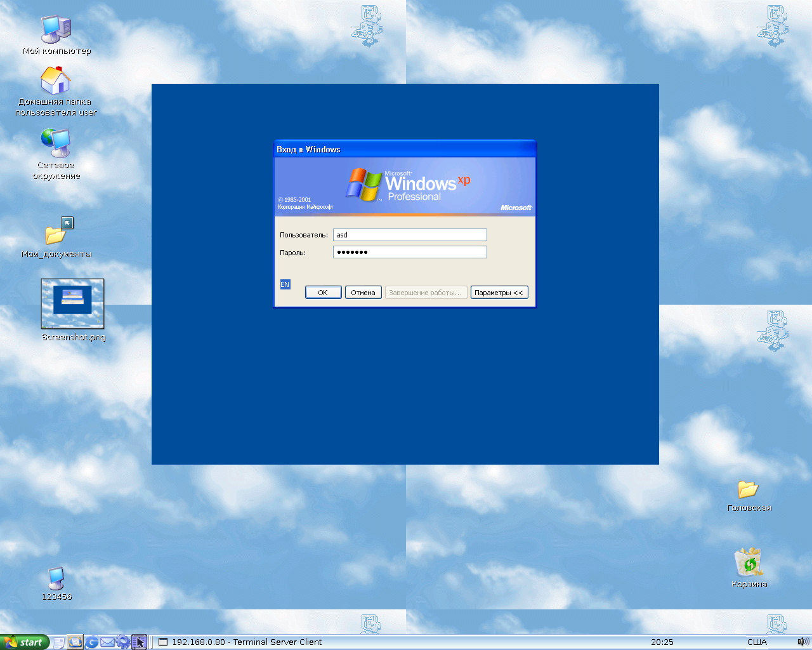The height and width of the screenshot is (650, 812).
Task: Click the start menu button
Action: pos(25,642)
